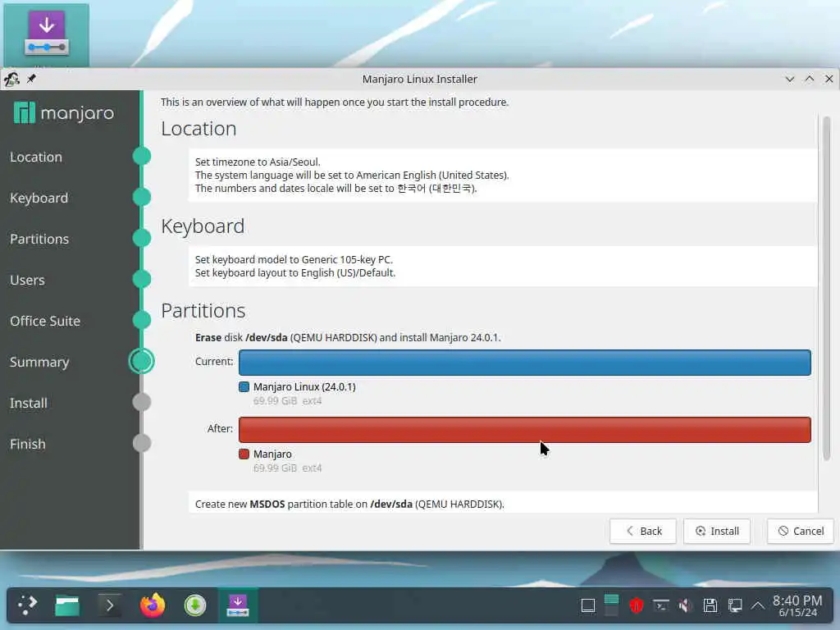Click the system language American English line
This screenshot has width=840, height=630.
352,176
